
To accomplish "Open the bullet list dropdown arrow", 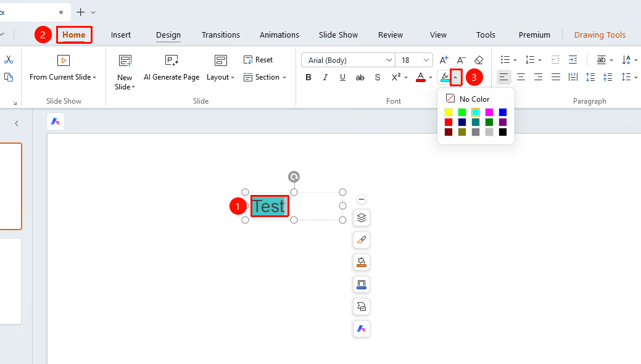I will (x=515, y=60).
